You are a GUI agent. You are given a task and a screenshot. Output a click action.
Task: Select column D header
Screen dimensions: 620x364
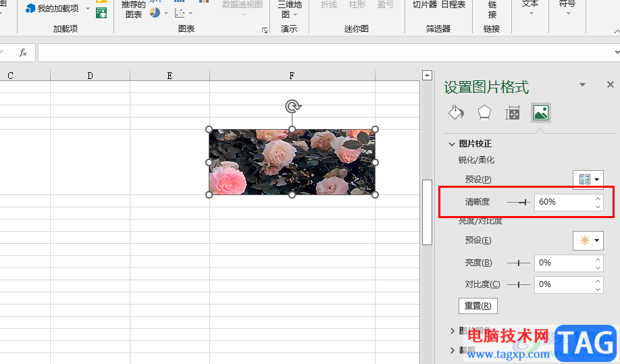[90, 76]
